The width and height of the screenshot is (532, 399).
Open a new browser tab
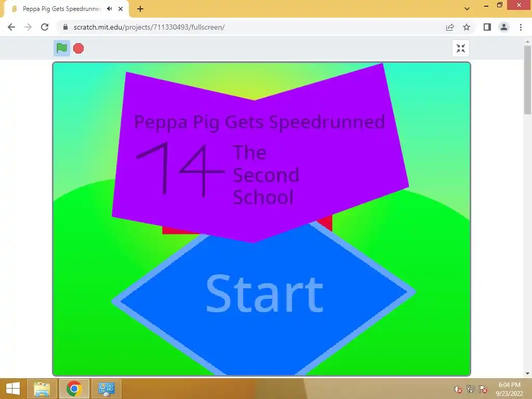point(140,9)
